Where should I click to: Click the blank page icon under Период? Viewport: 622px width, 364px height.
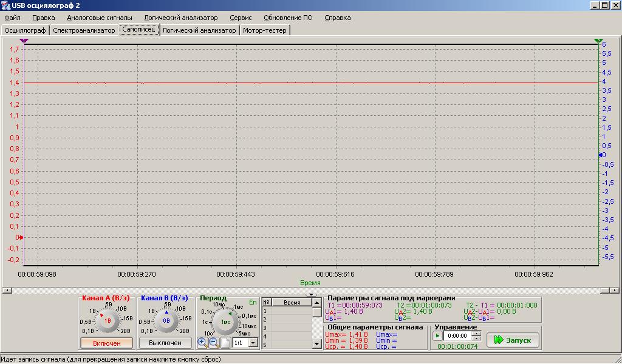click(225, 343)
